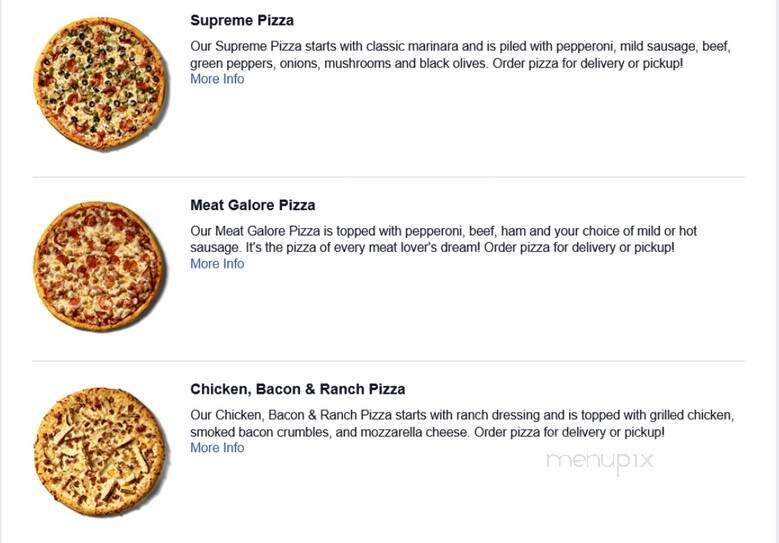Screen dimensions: 779x543
Task: Select the Supreme Pizza heading
Action: 242,20
